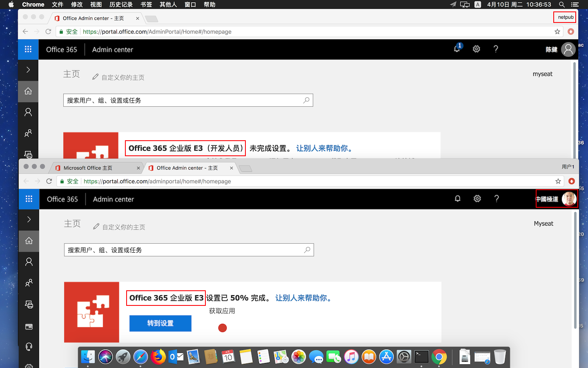Image resolution: width=588 pixels, height=368 pixels.
Task: Open 用户1 profile switcher in front window
Action: pyautogui.click(x=568, y=166)
